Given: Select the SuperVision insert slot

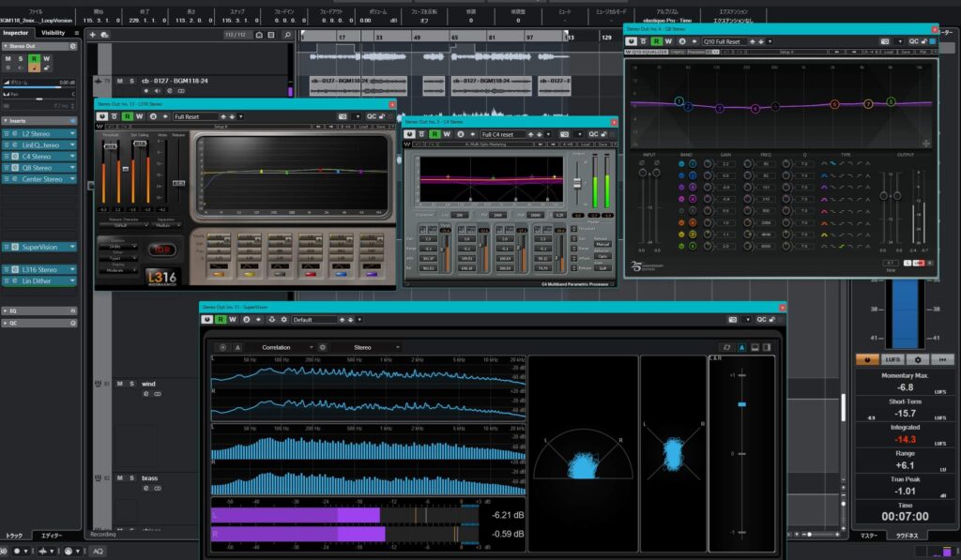Looking at the screenshot, I should 39,247.
